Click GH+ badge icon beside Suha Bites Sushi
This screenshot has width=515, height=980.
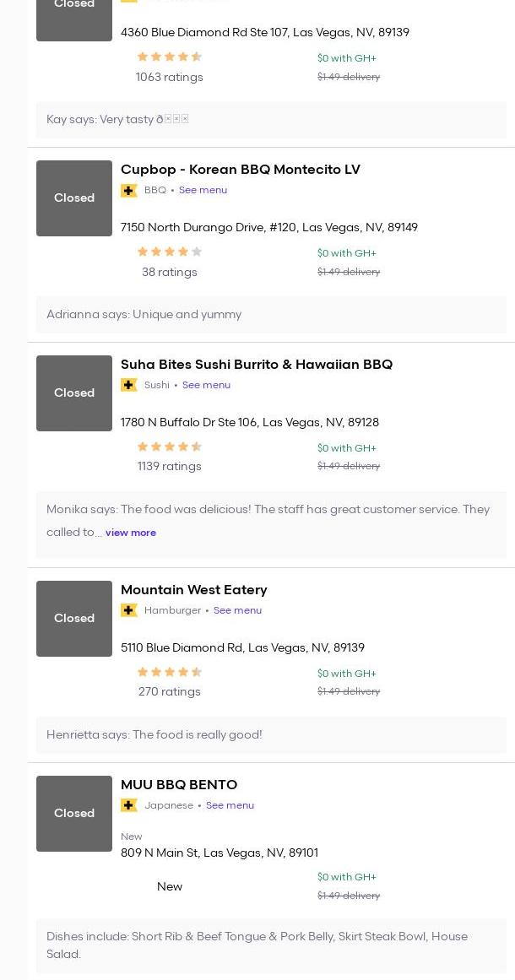[x=129, y=386]
